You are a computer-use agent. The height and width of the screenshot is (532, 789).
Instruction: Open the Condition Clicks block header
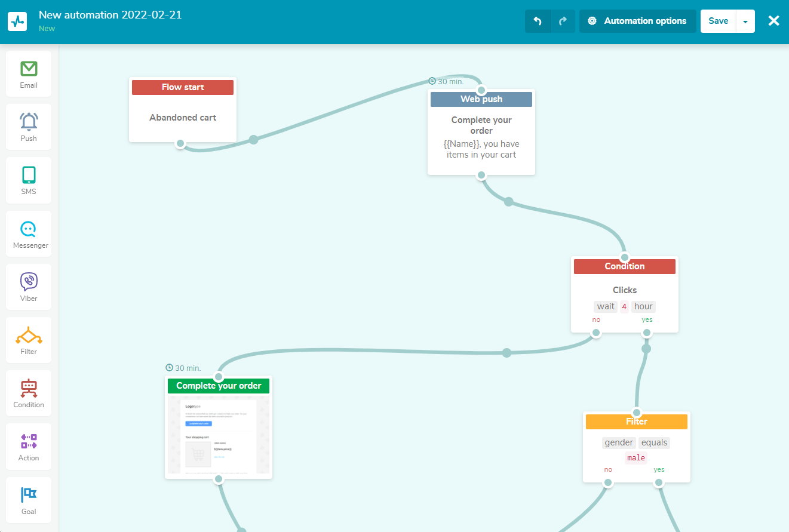[x=625, y=266]
